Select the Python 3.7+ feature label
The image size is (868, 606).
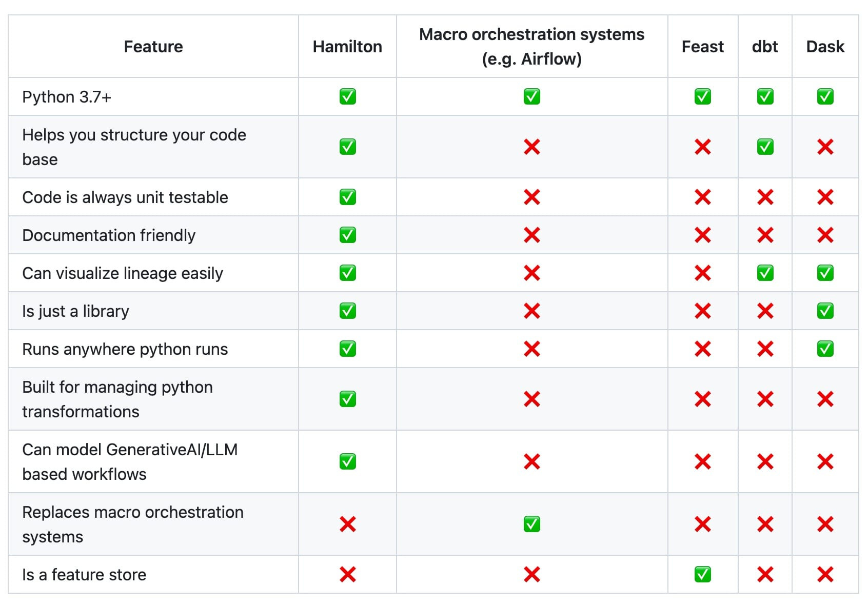tap(67, 97)
